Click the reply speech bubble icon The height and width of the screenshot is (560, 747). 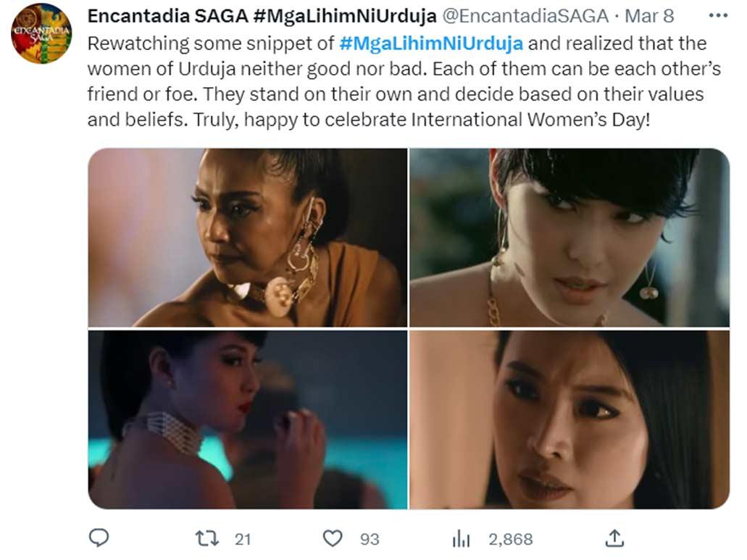(99, 538)
